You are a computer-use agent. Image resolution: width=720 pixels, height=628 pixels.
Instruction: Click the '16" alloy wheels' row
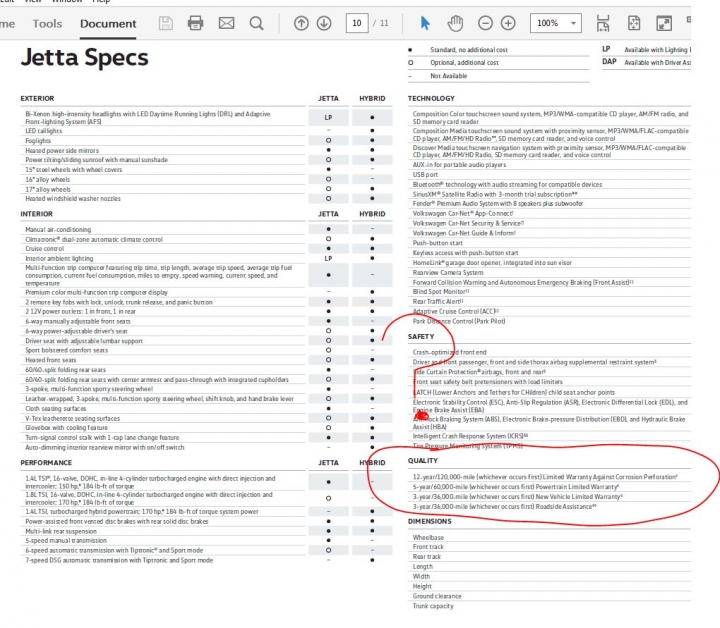[x=207, y=179]
